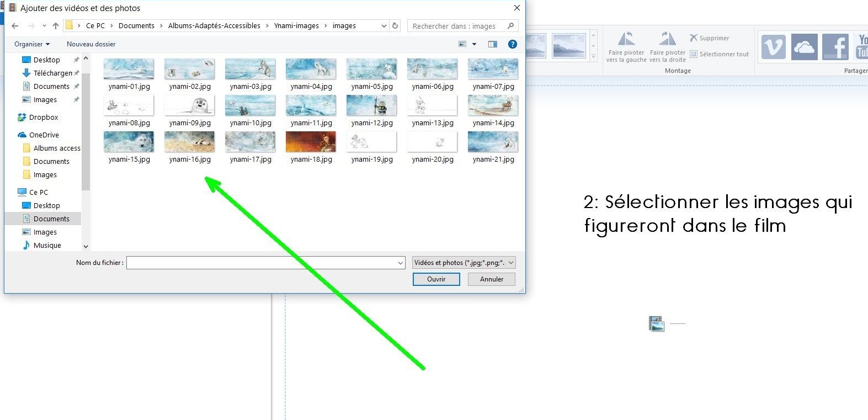868x420 pixels.
Task: Select first theme thumbnail in Movie Maker
Action: click(536, 46)
